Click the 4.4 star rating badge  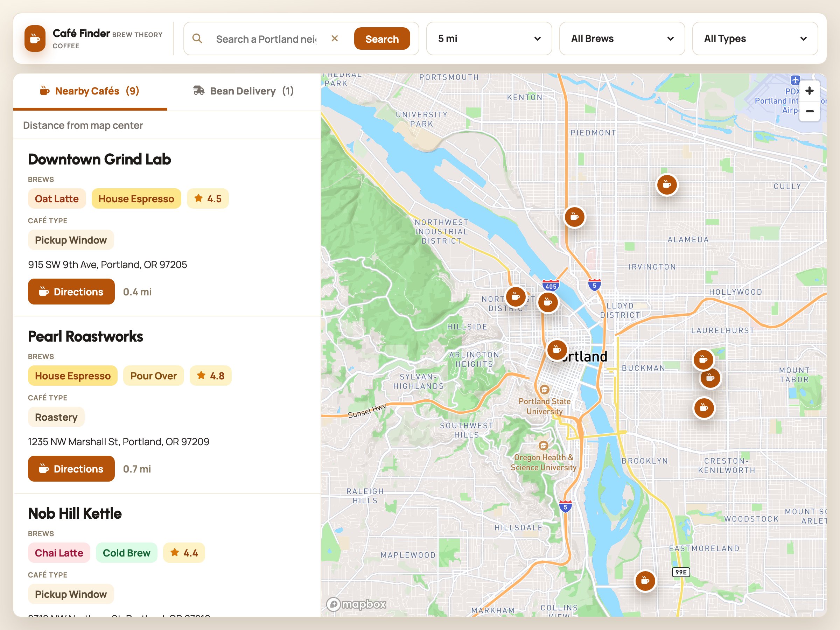pos(184,553)
